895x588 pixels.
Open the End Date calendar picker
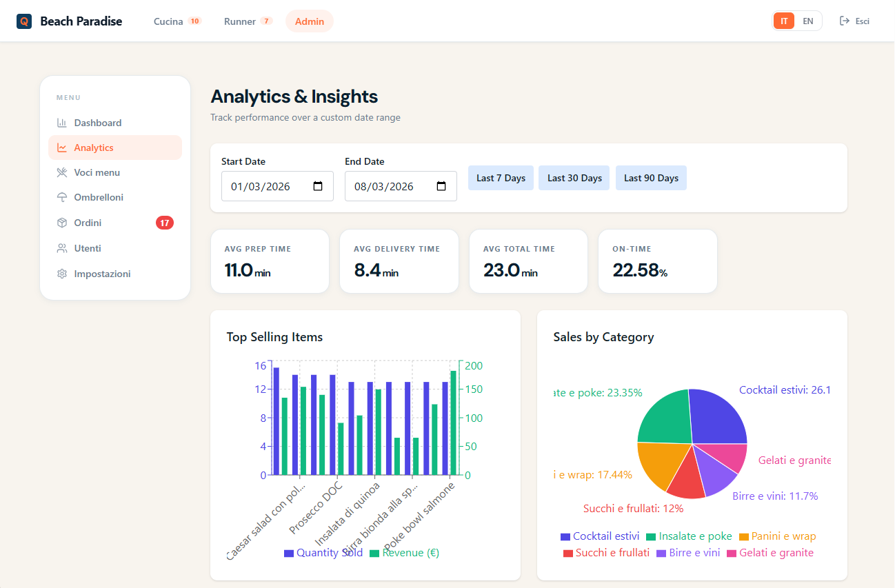click(x=441, y=185)
